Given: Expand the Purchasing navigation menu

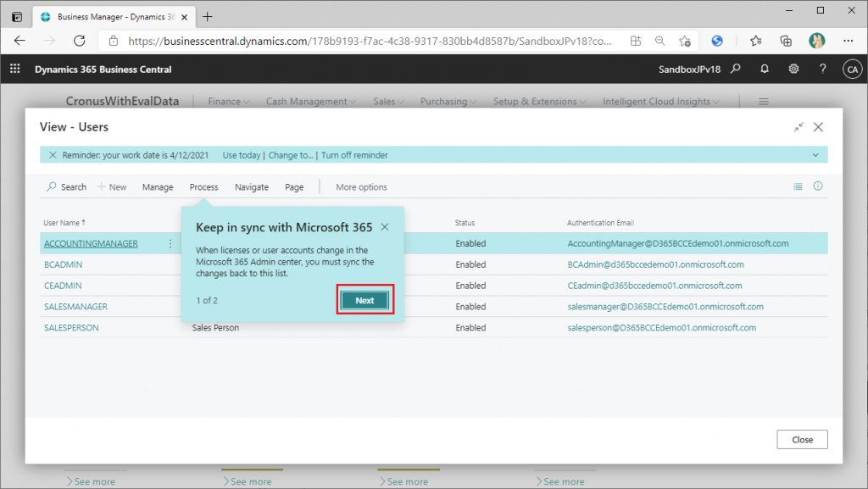Looking at the screenshot, I should 448,101.
